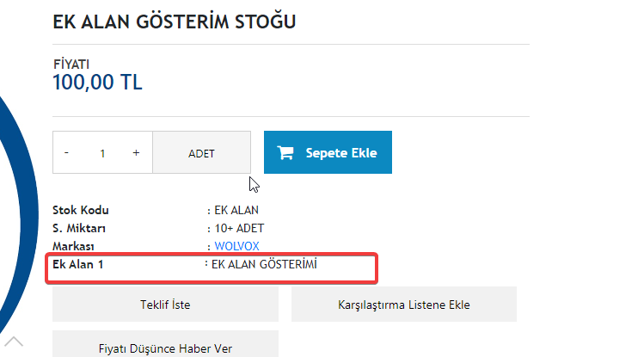The image size is (644, 357).
Task: Click Karşılaştırma Listene Ekle button
Action: [404, 305]
